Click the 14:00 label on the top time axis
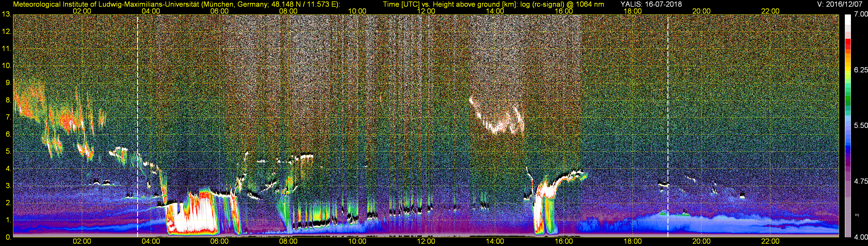868x246 pixels. pyautogui.click(x=495, y=11)
